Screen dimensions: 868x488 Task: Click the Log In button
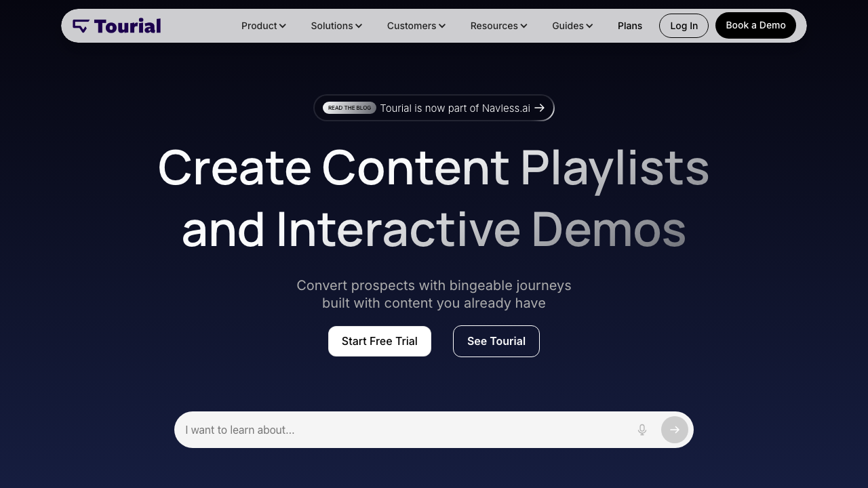(684, 25)
